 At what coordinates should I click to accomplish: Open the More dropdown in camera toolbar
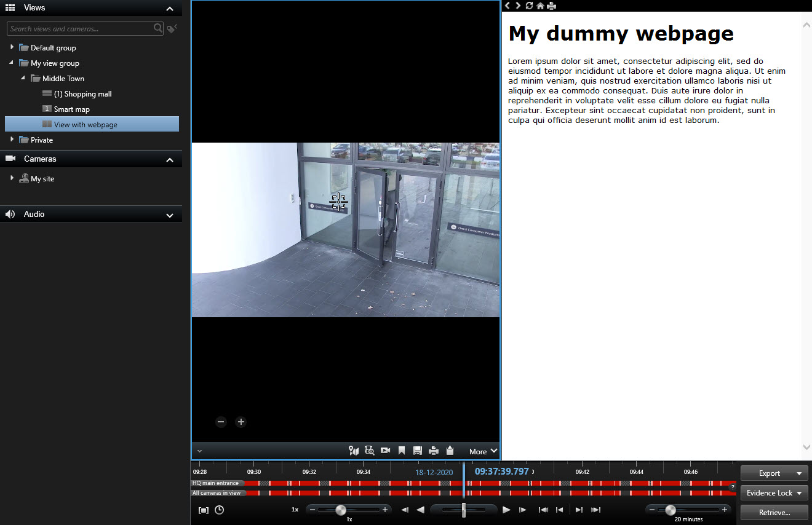483,451
